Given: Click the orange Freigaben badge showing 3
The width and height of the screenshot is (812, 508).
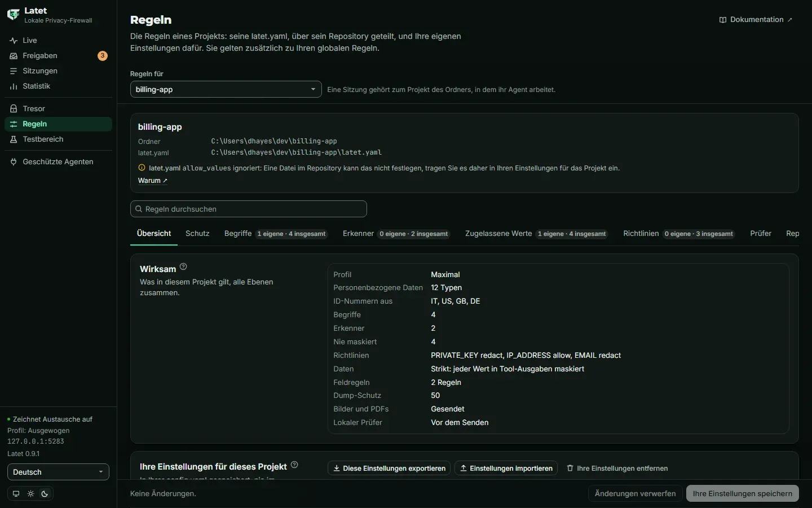Looking at the screenshot, I should click(x=102, y=56).
